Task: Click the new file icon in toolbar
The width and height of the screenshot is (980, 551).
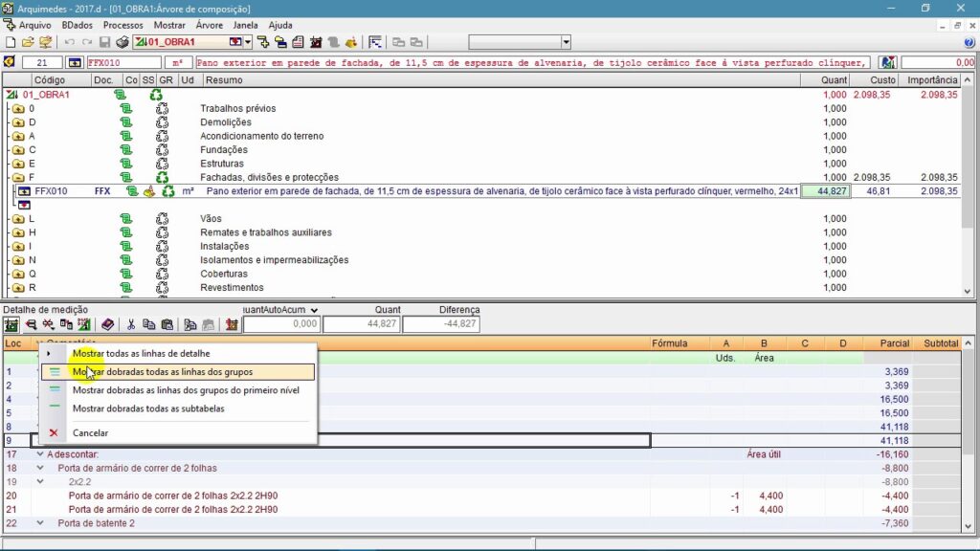Action: (x=11, y=42)
